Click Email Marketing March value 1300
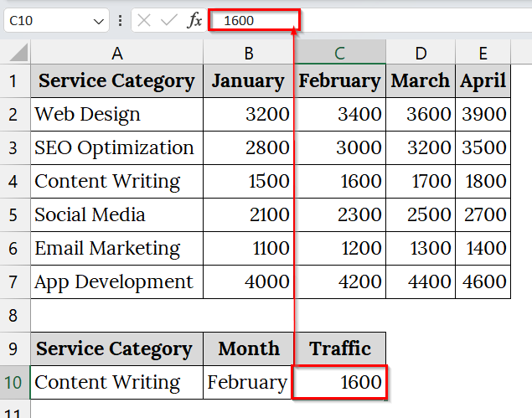 click(421, 248)
